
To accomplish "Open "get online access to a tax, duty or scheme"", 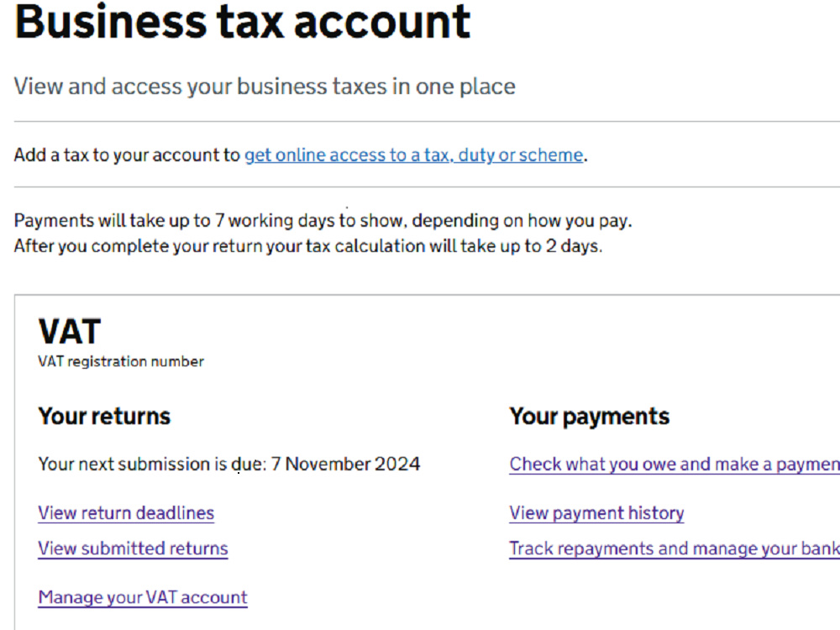I will (413, 155).
